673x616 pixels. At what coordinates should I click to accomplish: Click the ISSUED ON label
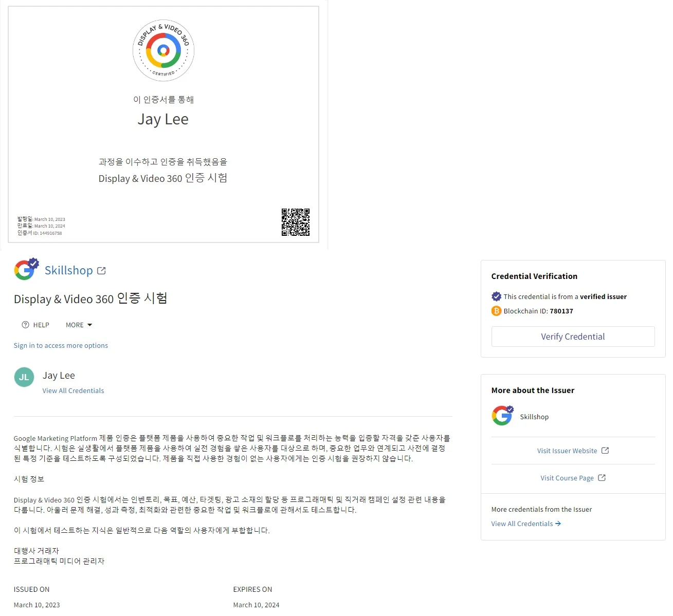coord(31,589)
